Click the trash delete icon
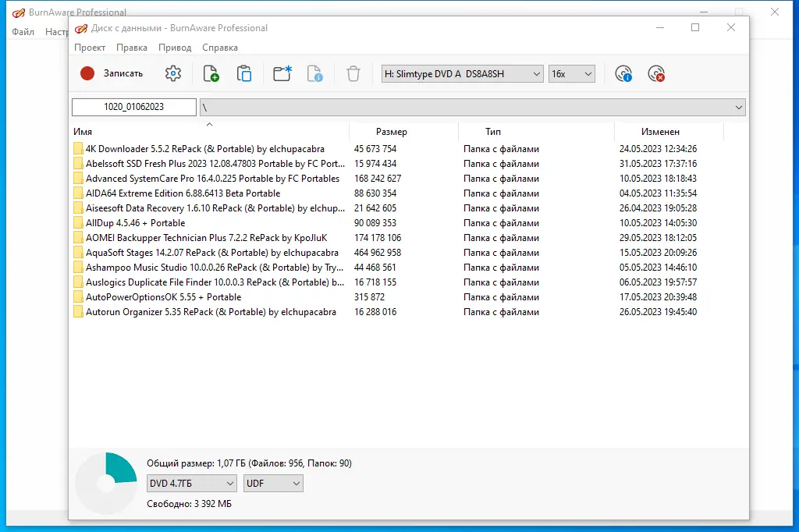 (353, 74)
